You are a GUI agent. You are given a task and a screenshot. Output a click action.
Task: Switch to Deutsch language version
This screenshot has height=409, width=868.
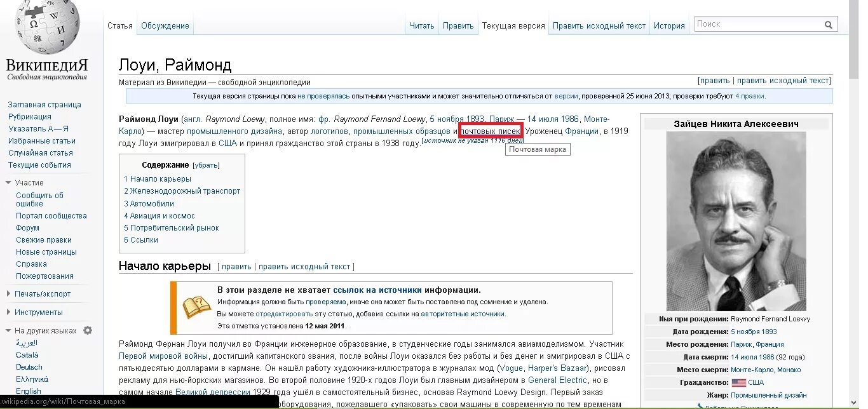(29, 367)
